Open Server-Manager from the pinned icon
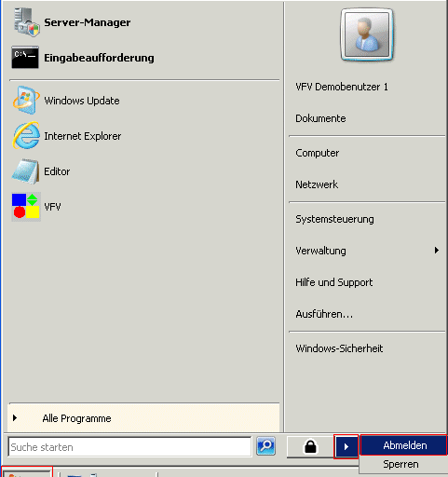448x477 pixels. tap(26, 22)
